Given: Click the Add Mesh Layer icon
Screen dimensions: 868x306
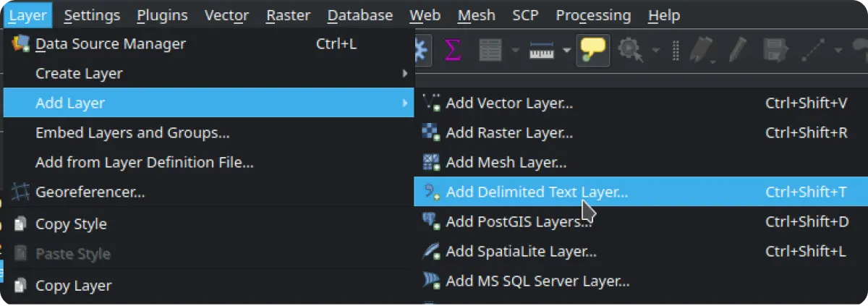Looking at the screenshot, I should point(431,162).
